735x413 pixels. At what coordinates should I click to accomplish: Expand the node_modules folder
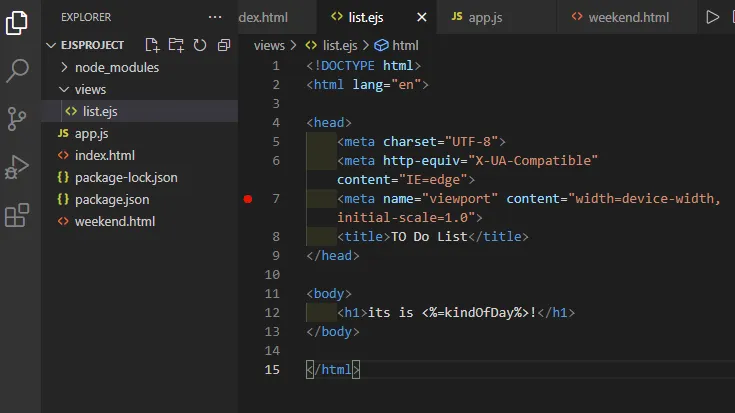[64, 68]
